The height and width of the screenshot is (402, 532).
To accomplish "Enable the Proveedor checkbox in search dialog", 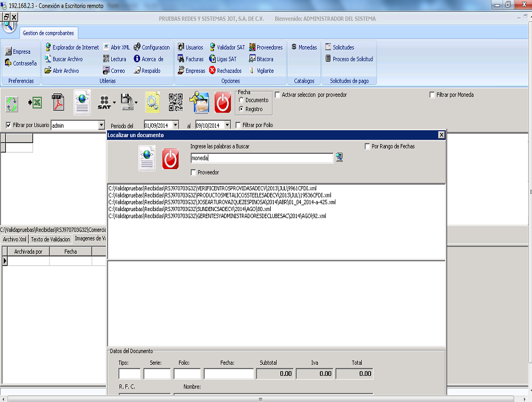I will point(194,173).
